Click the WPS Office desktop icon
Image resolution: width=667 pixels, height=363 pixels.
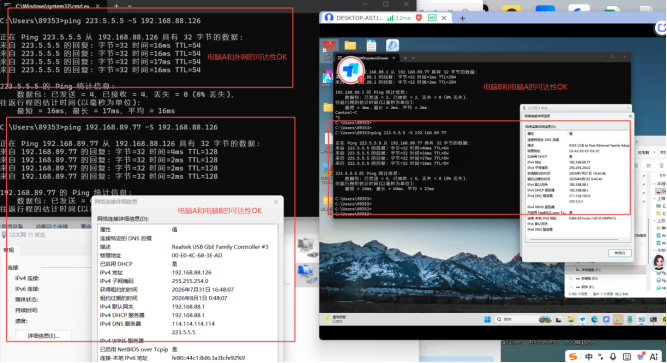[329, 46]
